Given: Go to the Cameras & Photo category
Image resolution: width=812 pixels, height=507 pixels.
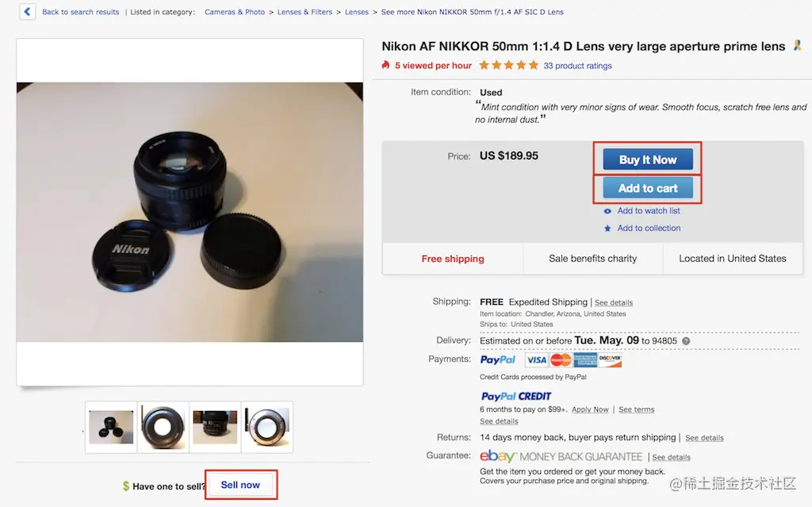Looking at the screenshot, I should coord(235,12).
